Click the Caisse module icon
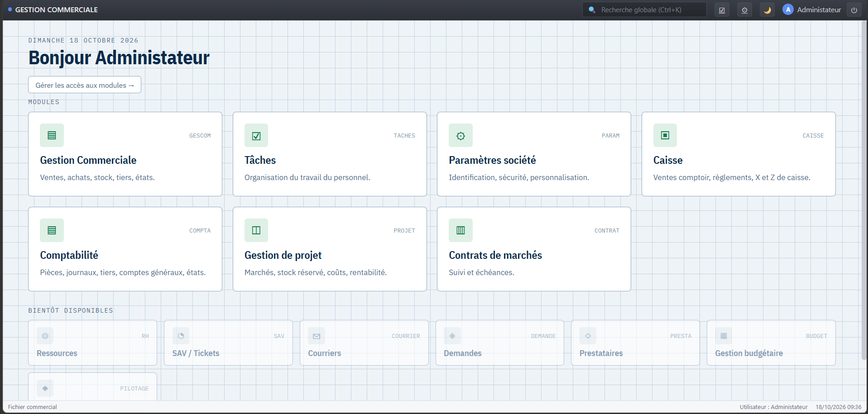The image size is (868, 414). point(665,135)
